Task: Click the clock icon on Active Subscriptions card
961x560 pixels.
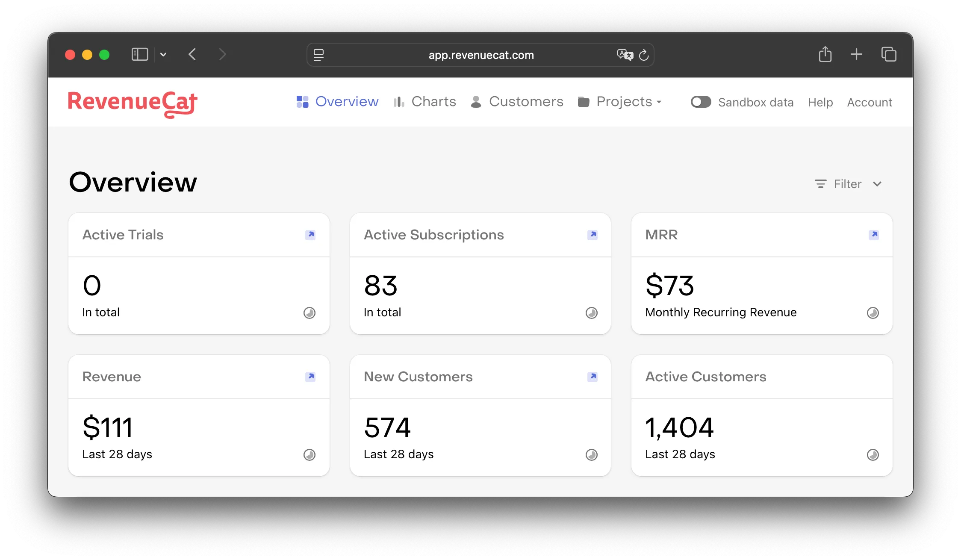Action: click(x=592, y=313)
